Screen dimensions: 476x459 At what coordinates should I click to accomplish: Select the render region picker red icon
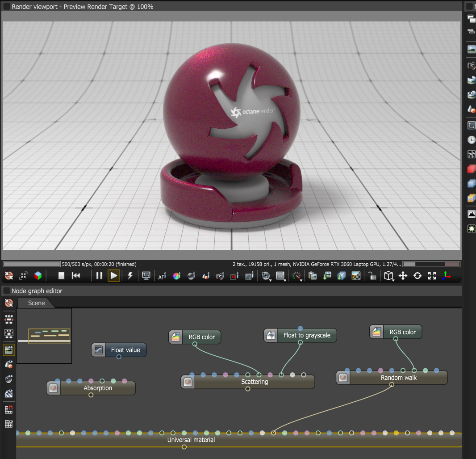(234, 276)
